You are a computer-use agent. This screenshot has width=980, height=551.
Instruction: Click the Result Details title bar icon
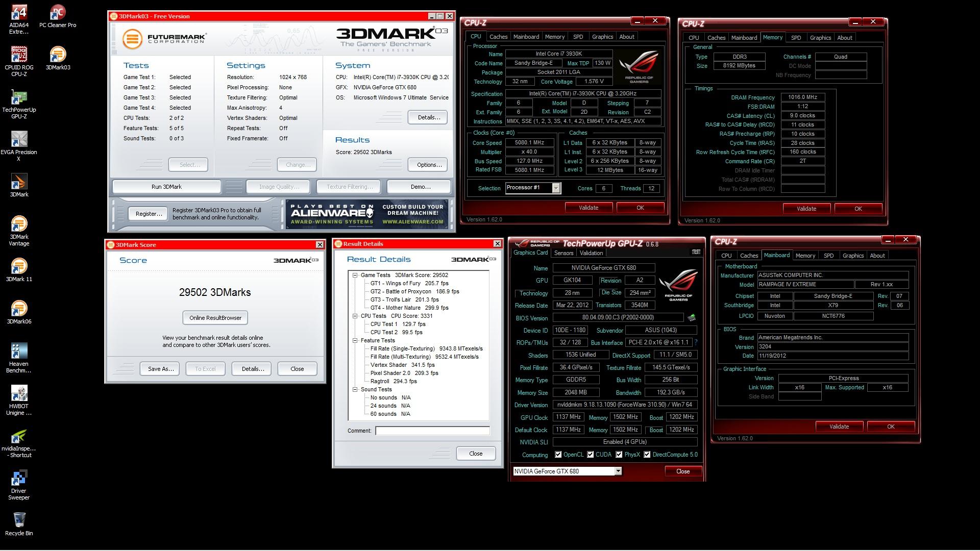(338, 244)
